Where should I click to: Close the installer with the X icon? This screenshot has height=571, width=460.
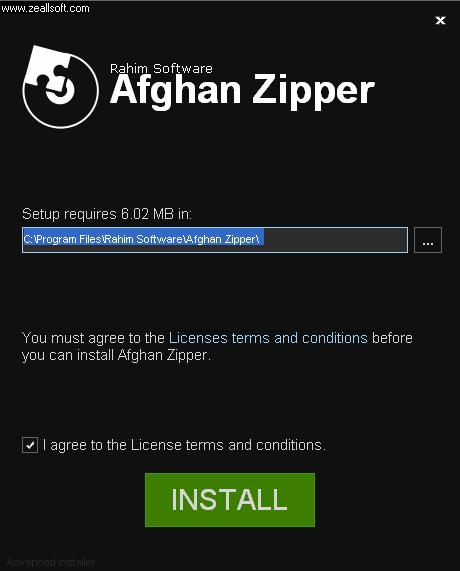point(440,20)
